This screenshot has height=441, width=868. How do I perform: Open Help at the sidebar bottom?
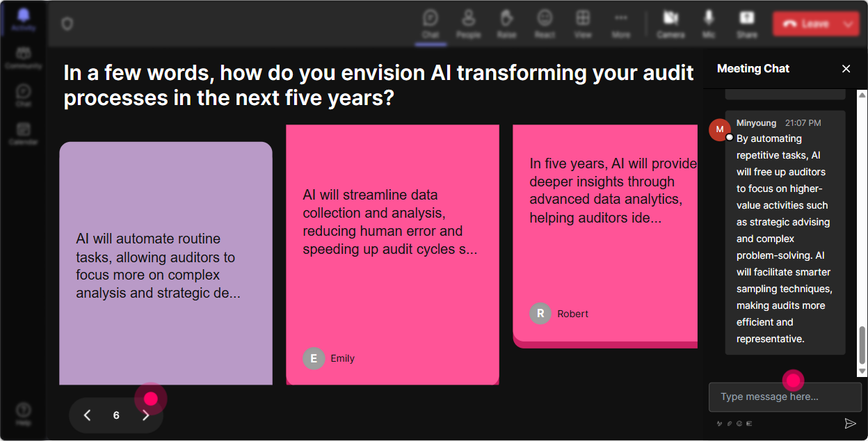tap(24, 413)
